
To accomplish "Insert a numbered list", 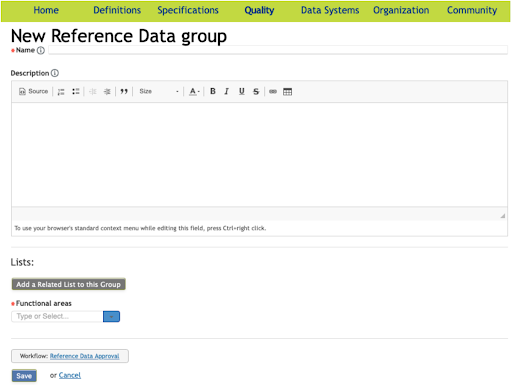I will point(61,92).
